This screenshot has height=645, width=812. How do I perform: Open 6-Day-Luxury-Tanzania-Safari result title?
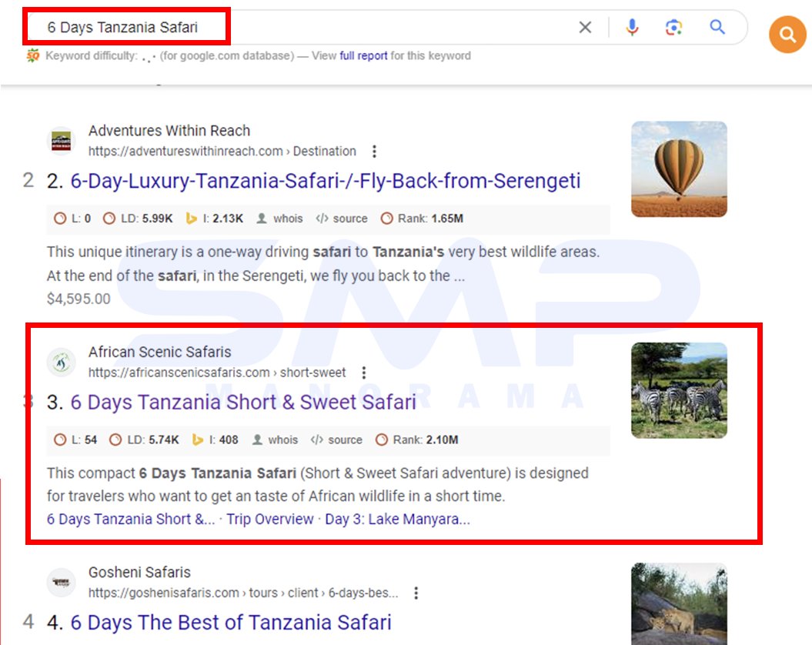[x=326, y=181]
